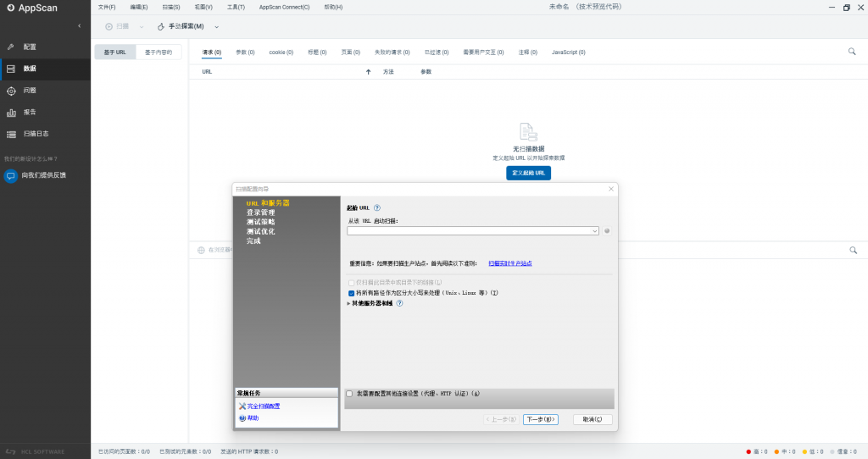Click the sort arrow in URL column header

(368, 72)
